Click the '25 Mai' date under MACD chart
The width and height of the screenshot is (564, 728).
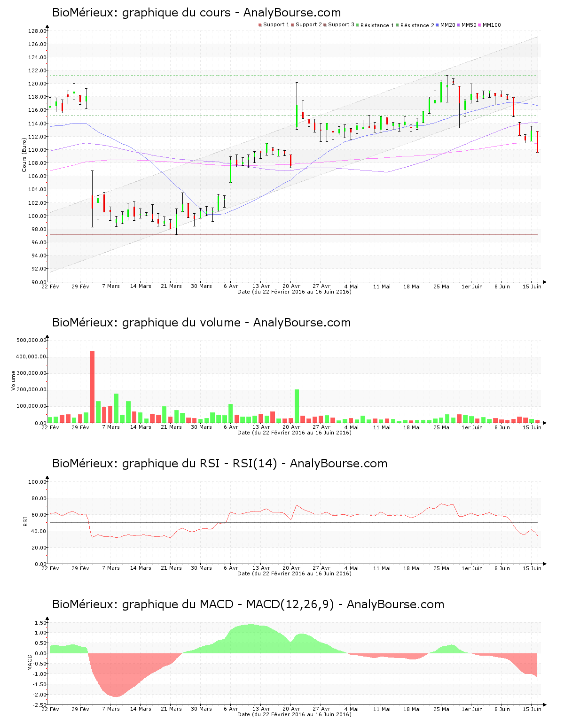[442, 709]
